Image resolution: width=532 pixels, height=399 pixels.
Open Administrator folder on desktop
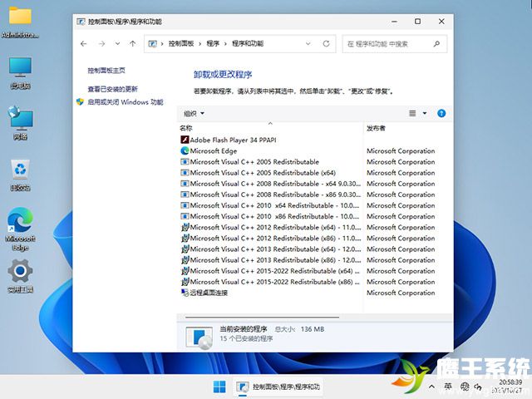pos(20,22)
